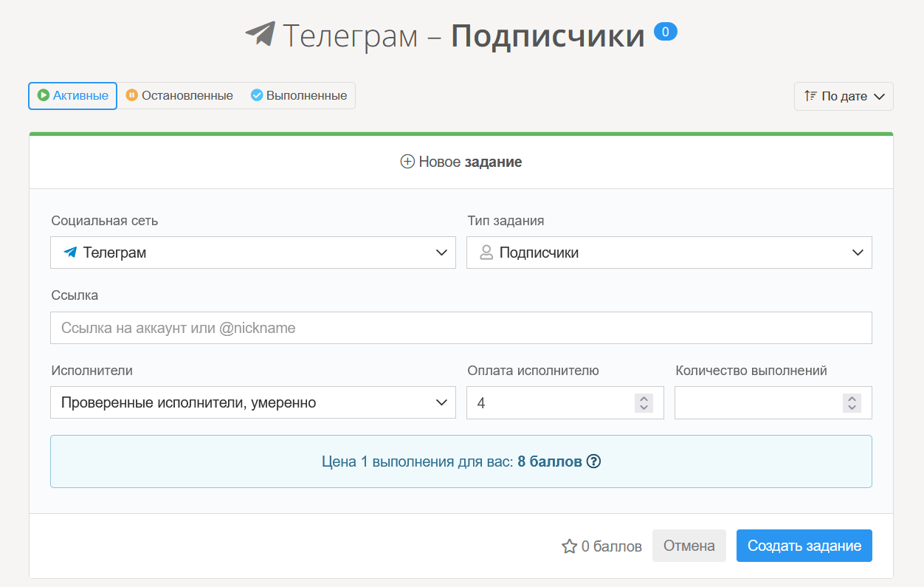The width and height of the screenshot is (924, 587).
Task: Click the sort order icon beside По дате
Action: tap(810, 96)
